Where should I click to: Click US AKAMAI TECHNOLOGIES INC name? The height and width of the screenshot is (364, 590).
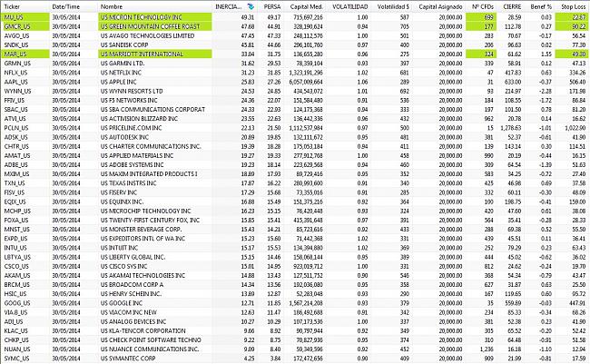tap(143, 276)
